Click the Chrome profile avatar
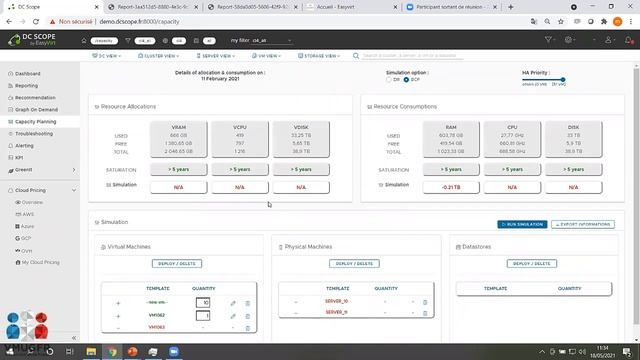Screen dimensions: 640x360 [x=618, y=22]
